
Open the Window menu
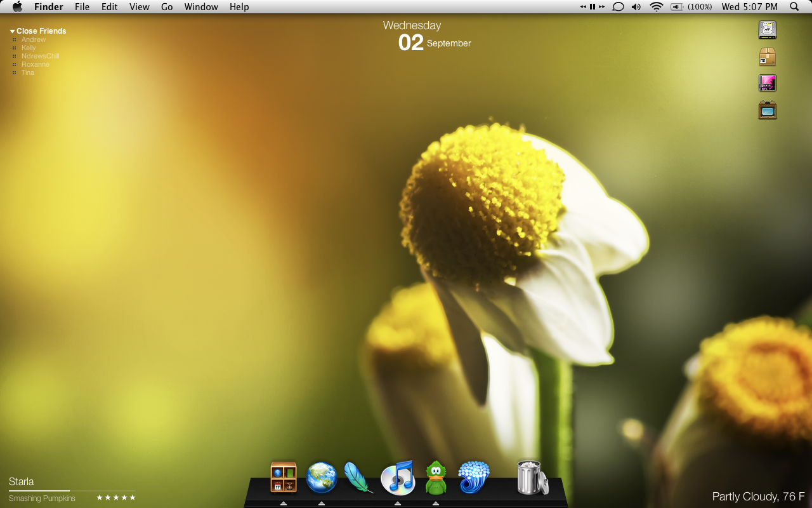click(201, 7)
